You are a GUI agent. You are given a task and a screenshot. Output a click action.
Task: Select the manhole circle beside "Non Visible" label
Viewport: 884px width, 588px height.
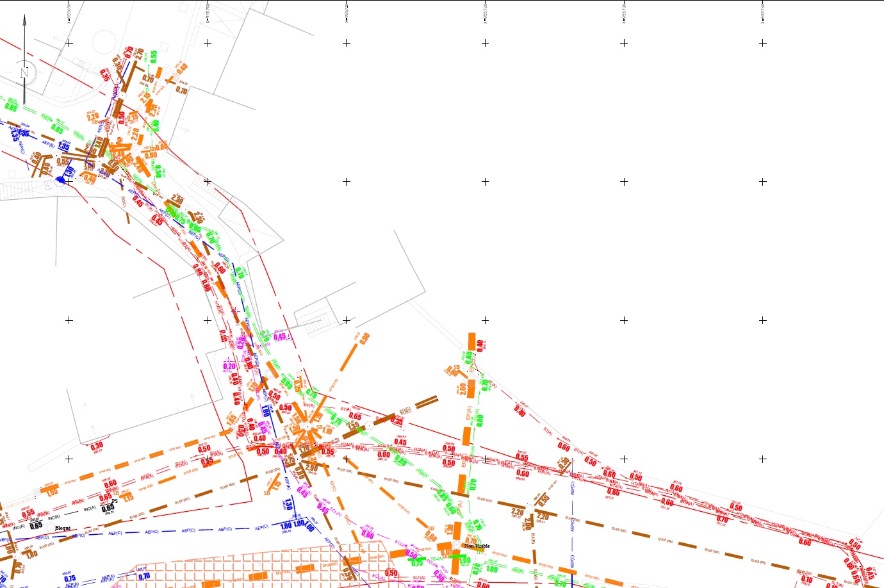click(x=457, y=545)
